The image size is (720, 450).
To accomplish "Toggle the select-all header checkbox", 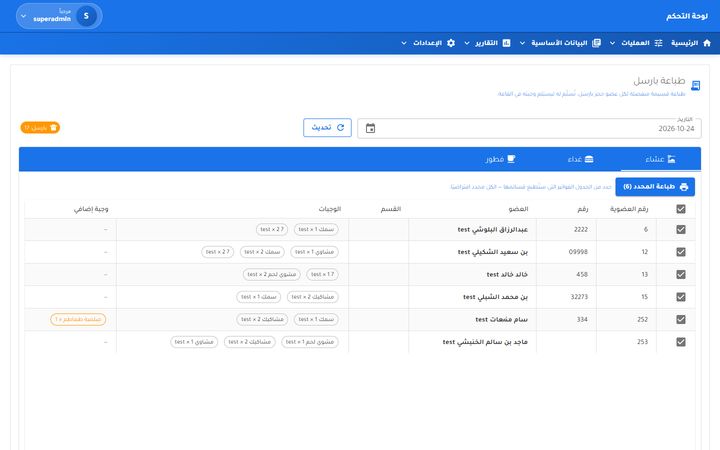I will tap(681, 209).
